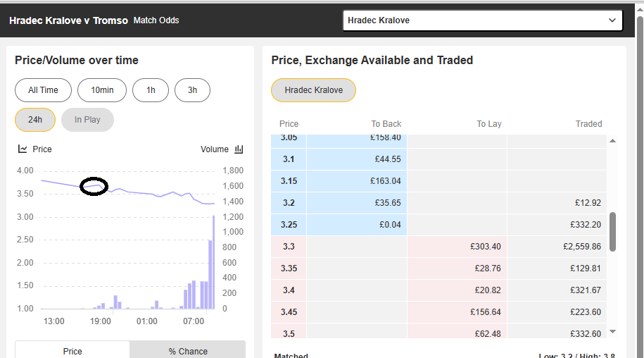Select the 3h range filter

[192, 90]
